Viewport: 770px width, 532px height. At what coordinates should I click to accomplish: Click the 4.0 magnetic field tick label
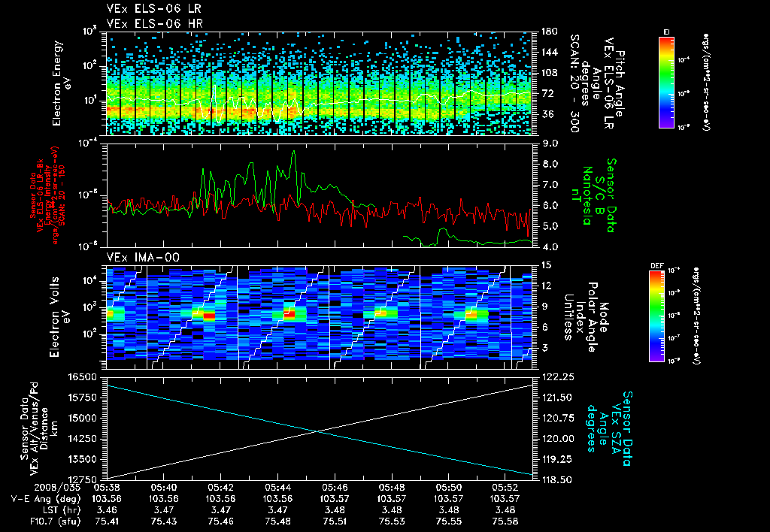[550, 247]
